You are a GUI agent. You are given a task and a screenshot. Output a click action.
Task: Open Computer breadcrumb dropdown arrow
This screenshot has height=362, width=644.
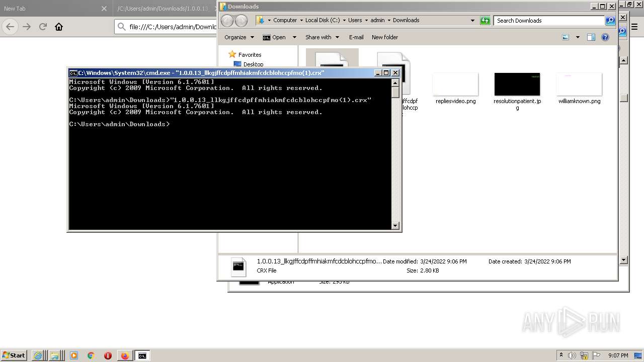[301, 21]
